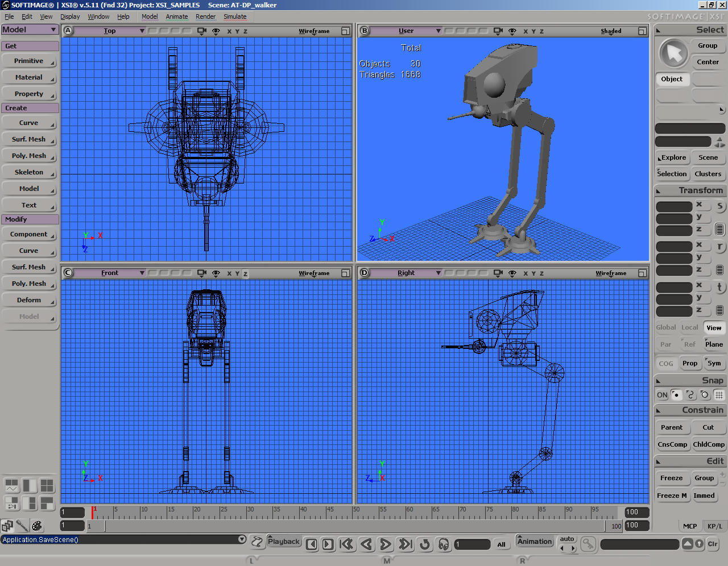Image resolution: width=728 pixels, height=566 pixels.
Task: Toggle Snap ON button
Action: pos(662,395)
